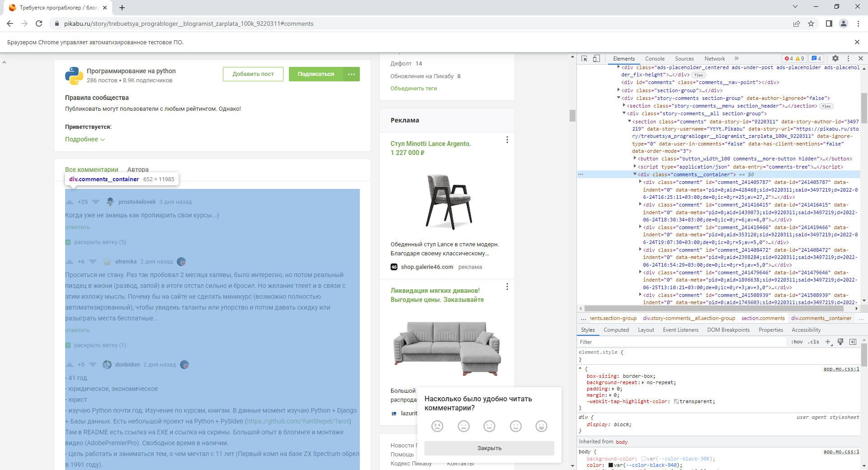Image resolution: width=868 pixels, height=470 pixels.
Task: Click Закрыть on the survey popup
Action: click(x=489, y=448)
